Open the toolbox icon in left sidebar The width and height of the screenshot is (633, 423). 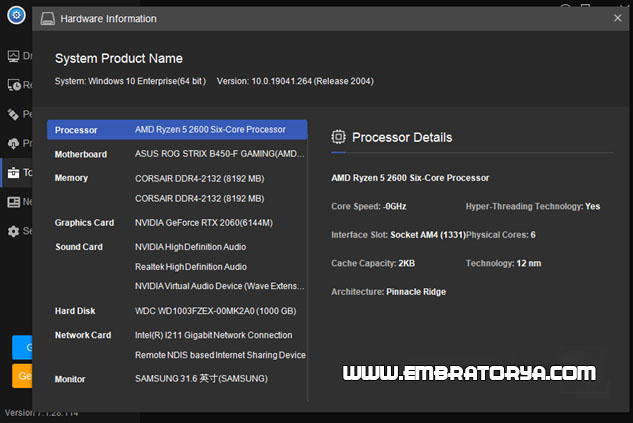(x=13, y=172)
